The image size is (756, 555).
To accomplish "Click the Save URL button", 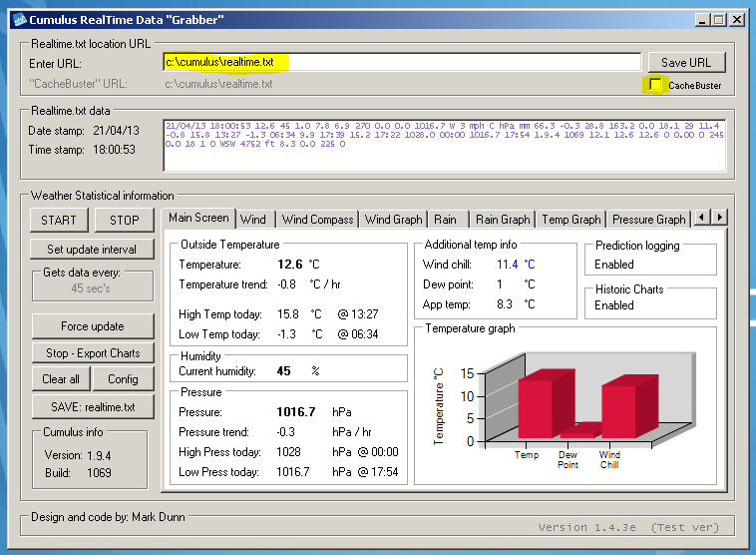I will tap(686, 62).
